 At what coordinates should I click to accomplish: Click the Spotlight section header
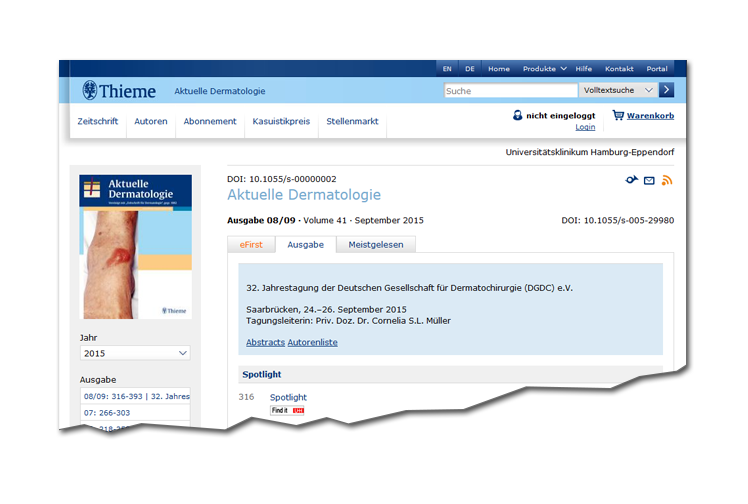[450, 374]
